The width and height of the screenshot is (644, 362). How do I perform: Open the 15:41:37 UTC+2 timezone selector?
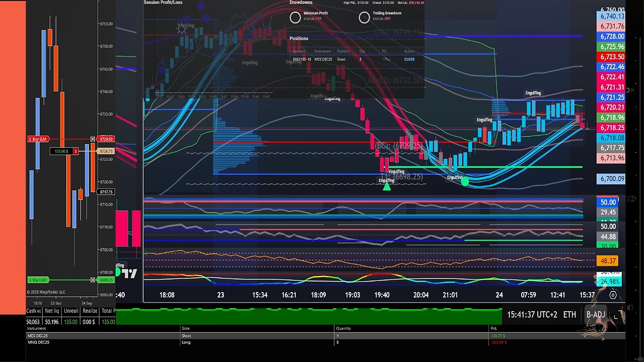click(x=532, y=315)
